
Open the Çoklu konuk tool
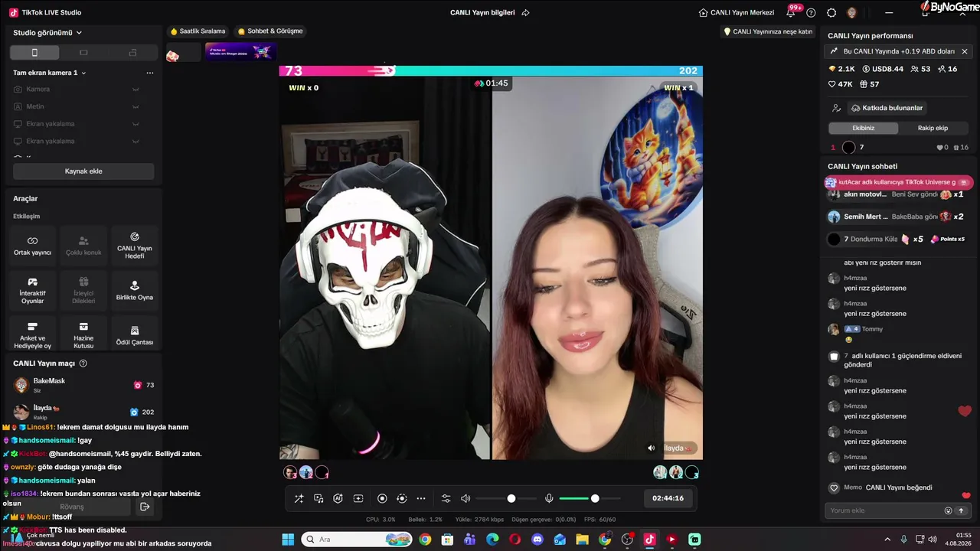click(83, 246)
